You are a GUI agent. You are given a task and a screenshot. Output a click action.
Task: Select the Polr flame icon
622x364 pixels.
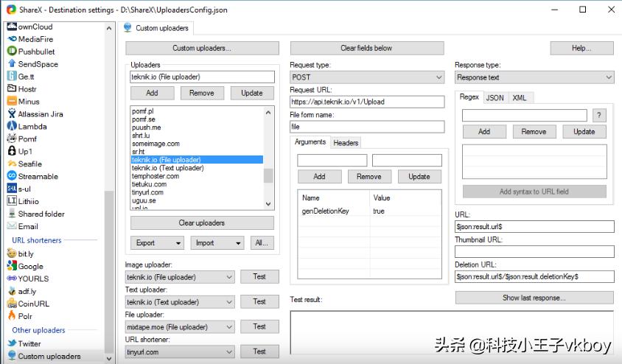[12, 315]
